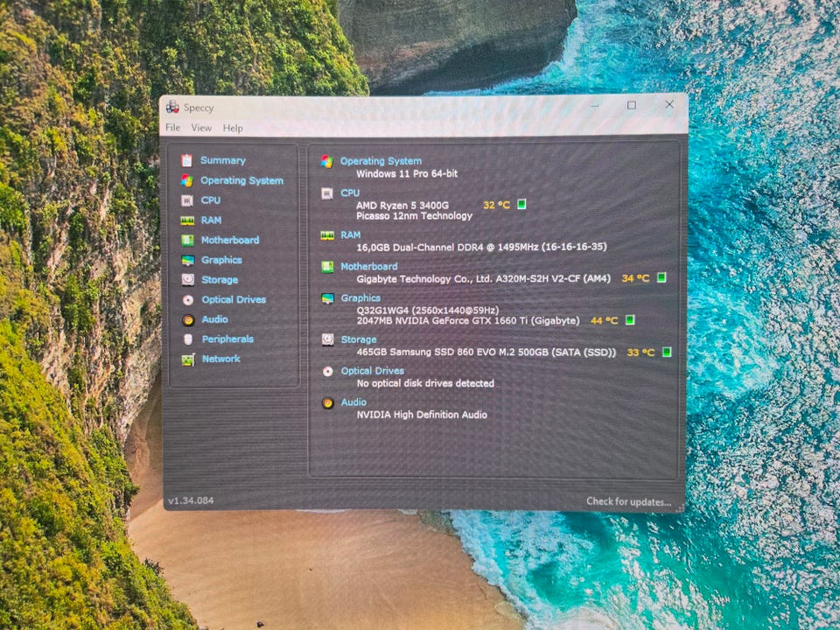Viewport: 840px width, 630px height.
Task: Open the File menu
Action: click(x=172, y=128)
